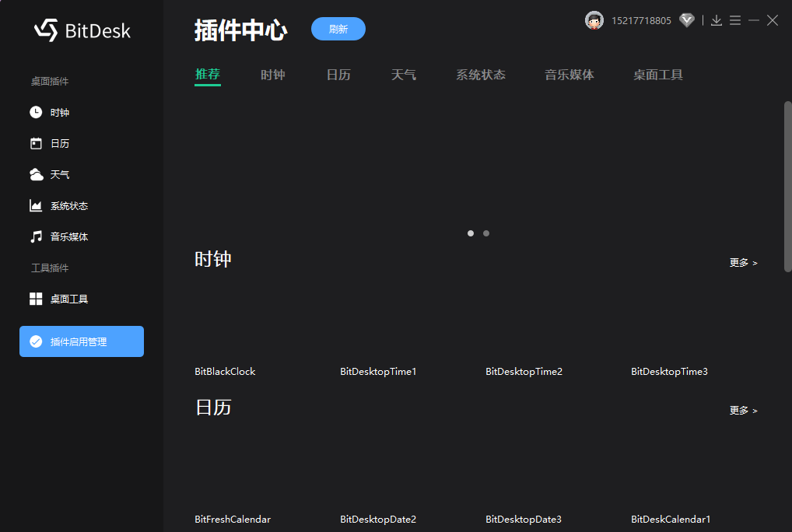This screenshot has height=532, width=792.
Task: Open the BitDesktopDate3 plugin
Action: (524, 519)
